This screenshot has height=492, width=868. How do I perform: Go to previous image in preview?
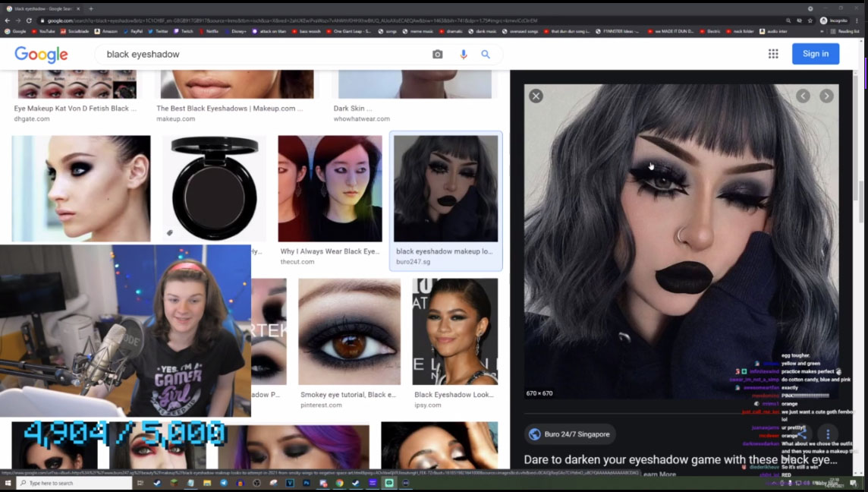coord(804,96)
